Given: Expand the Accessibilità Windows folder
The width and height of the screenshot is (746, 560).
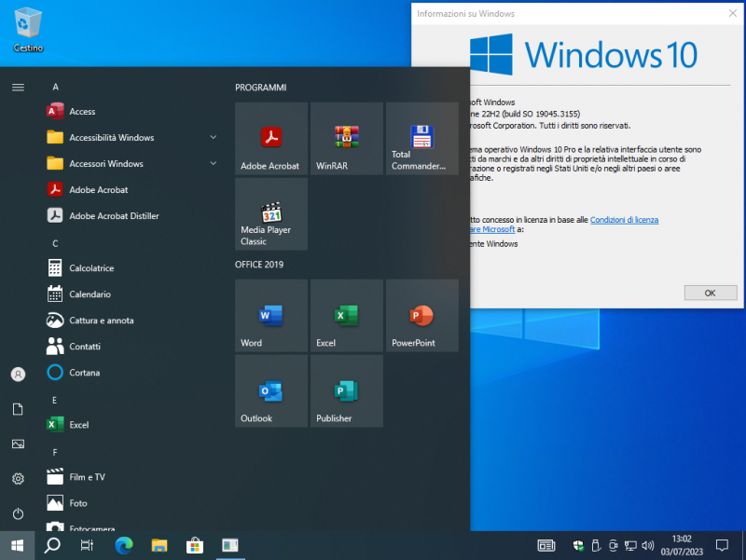Looking at the screenshot, I should point(132,137).
